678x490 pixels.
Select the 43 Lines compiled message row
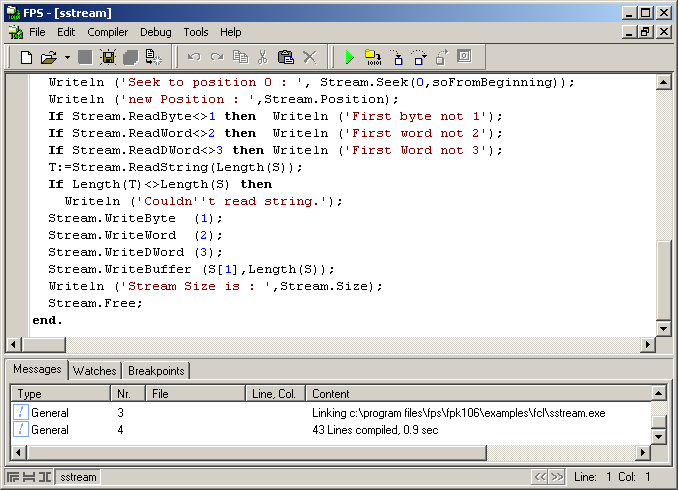[x=368, y=430]
